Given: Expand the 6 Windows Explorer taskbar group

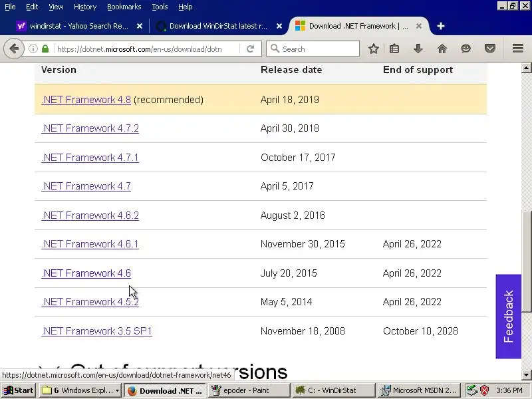Looking at the screenshot, I should tap(80, 390).
